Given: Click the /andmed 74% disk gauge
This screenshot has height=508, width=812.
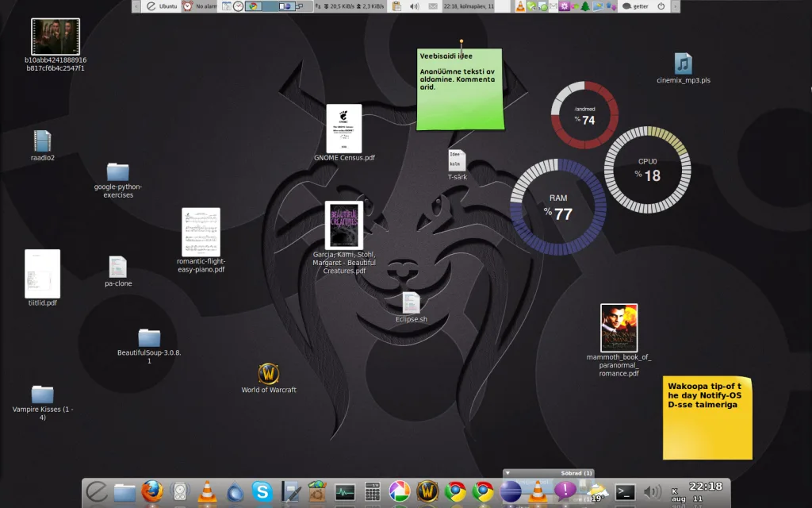Looking at the screenshot, I should click(584, 114).
